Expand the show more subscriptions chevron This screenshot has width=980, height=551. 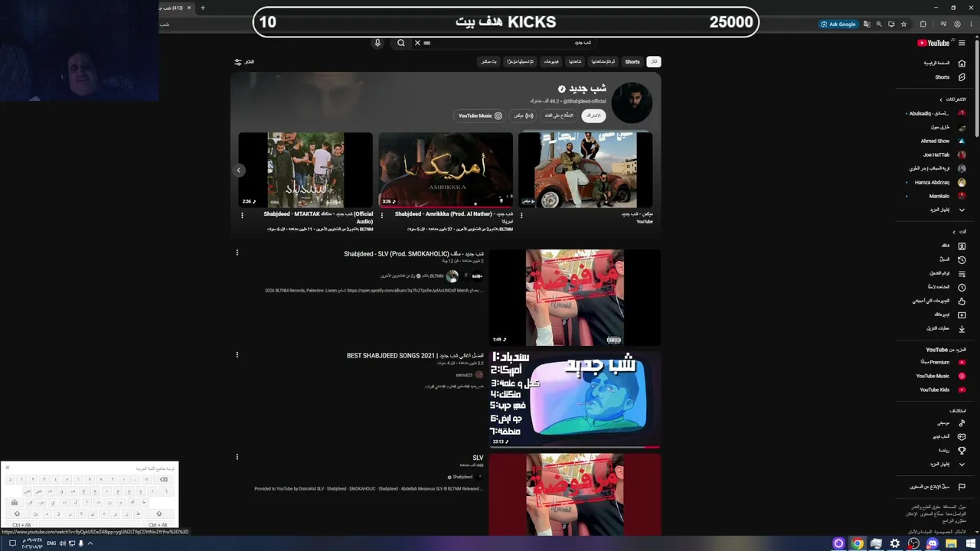tap(962, 210)
